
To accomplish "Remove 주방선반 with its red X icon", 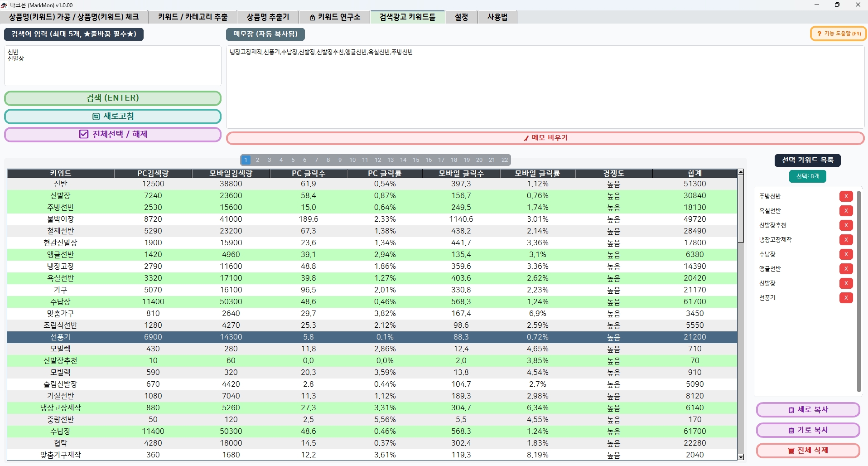I will point(846,196).
